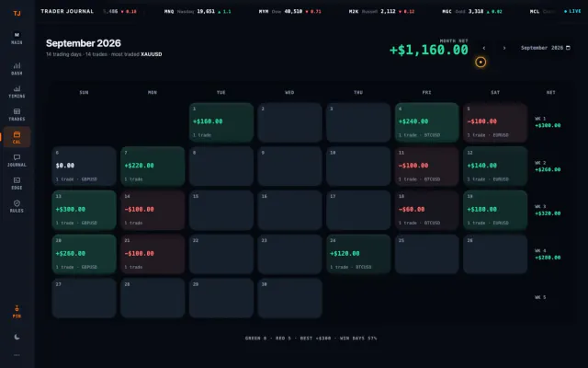This screenshot has width=588, height=368.
Task: Open the TIMING analysis view
Action: coord(17,92)
